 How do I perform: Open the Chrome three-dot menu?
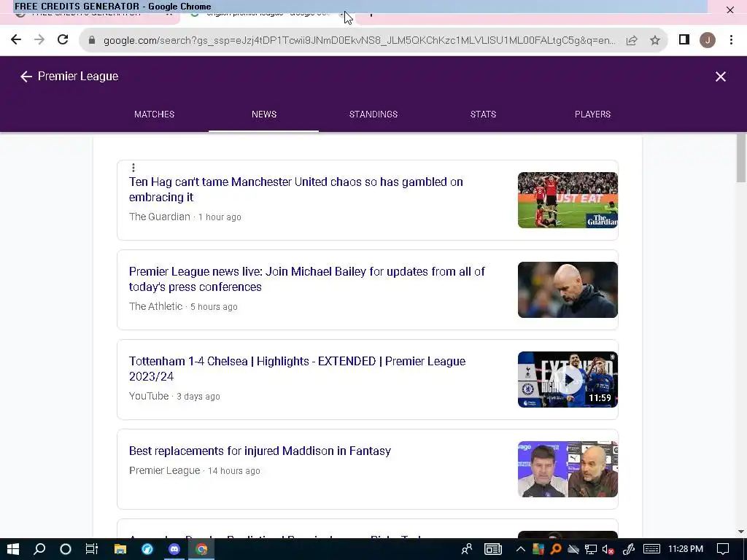731,40
